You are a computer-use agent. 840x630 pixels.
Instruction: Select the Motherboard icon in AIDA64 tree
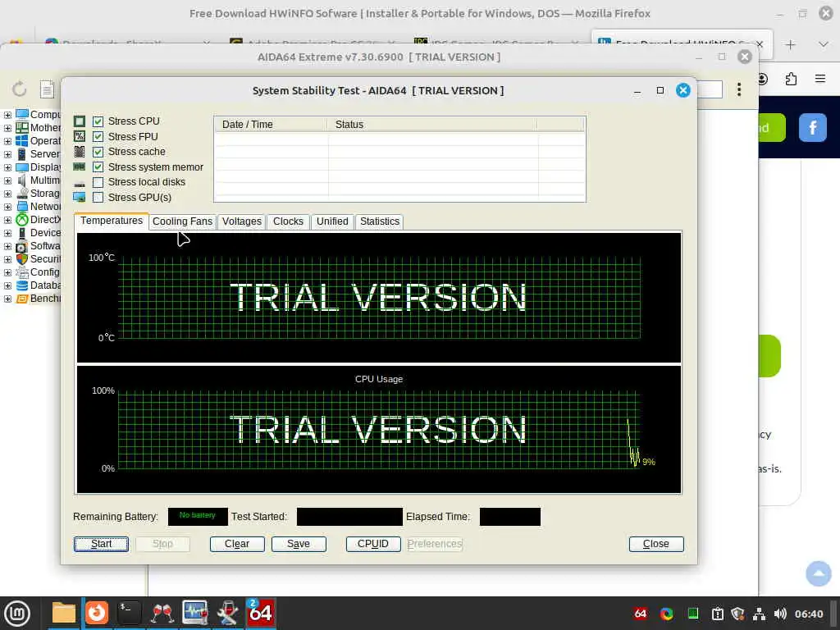tap(22, 127)
